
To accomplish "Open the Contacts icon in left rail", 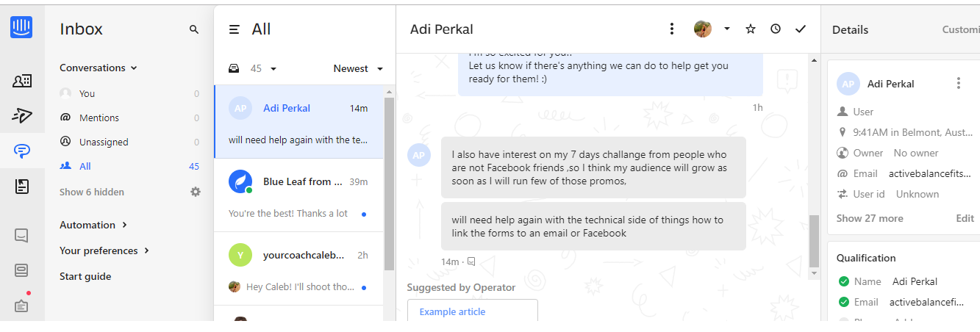I will [x=22, y=82].
